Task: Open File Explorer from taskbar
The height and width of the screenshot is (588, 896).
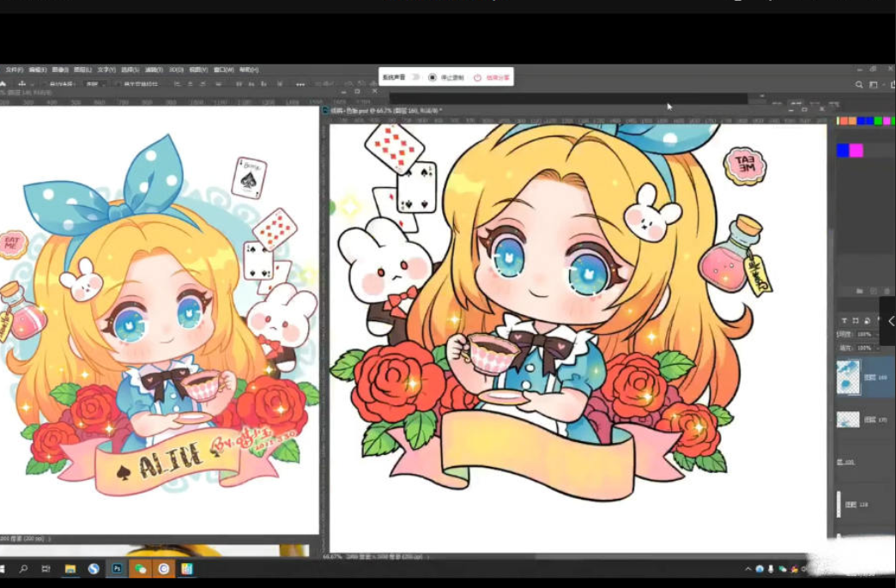Action: point(70,568)
